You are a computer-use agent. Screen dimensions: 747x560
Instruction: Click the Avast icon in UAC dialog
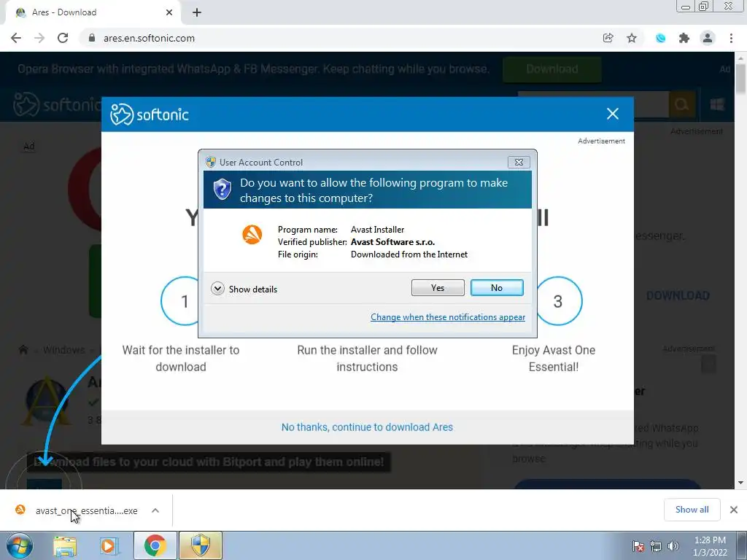(252, 235)
